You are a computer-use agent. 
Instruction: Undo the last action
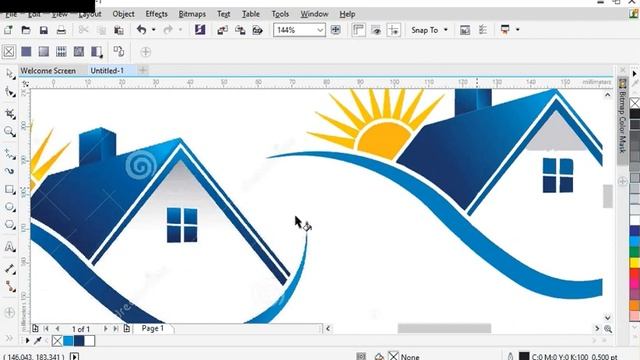(142, 30)
